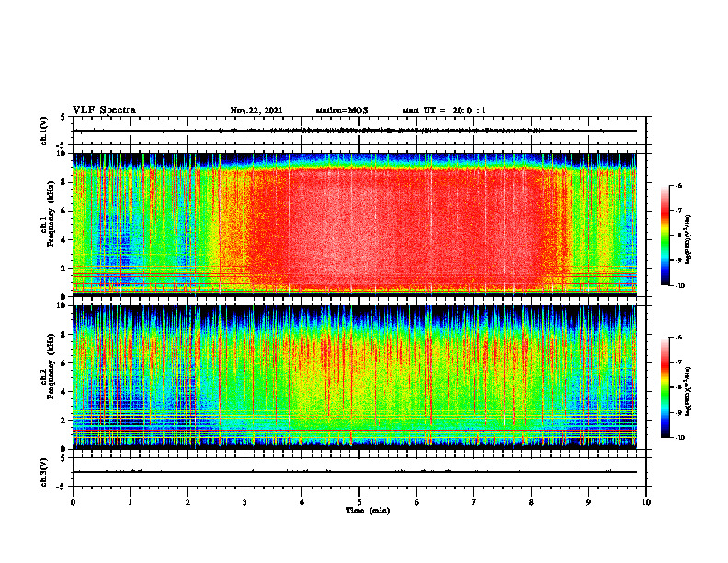Click the "station=MOS" header label
Screen dimensions: 728x563
click(x=342, y=110)
